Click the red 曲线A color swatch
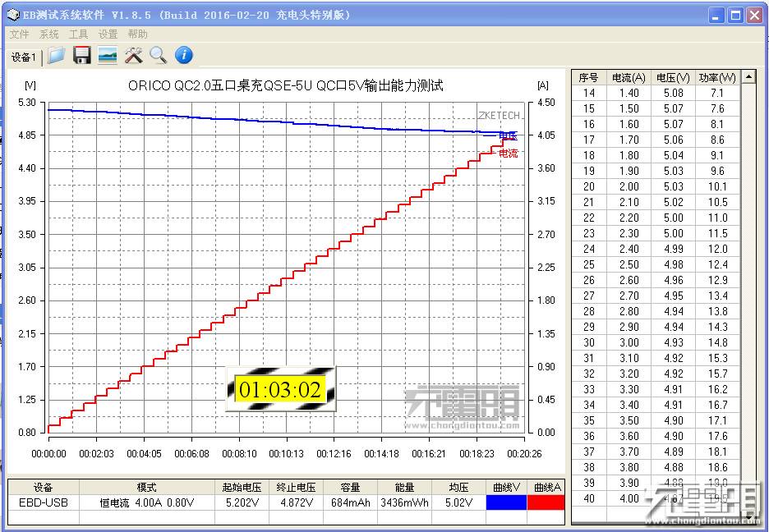The image size is (769, 532). point(546,502)
